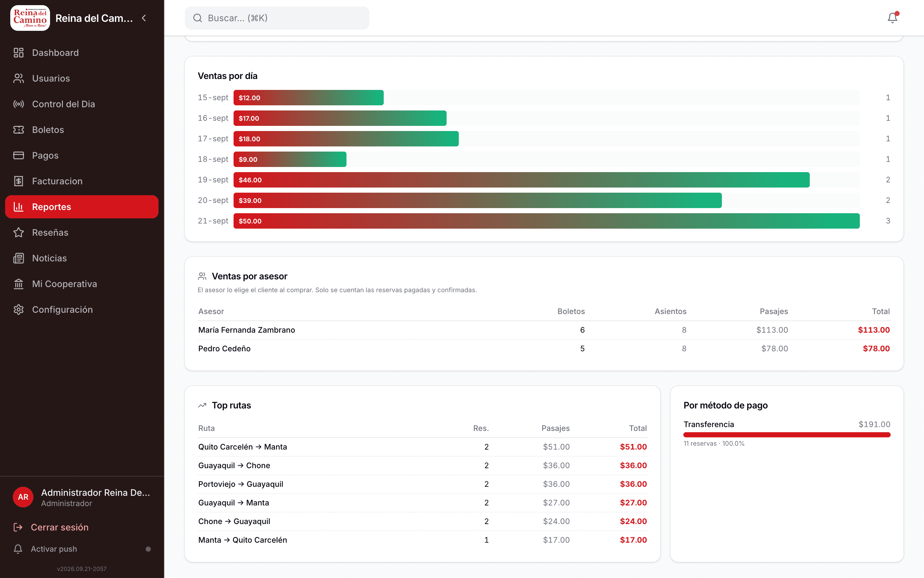The width and height of the screenshot is (924, 578).
Task: Focus the Buscar search field
Action: 277,18
